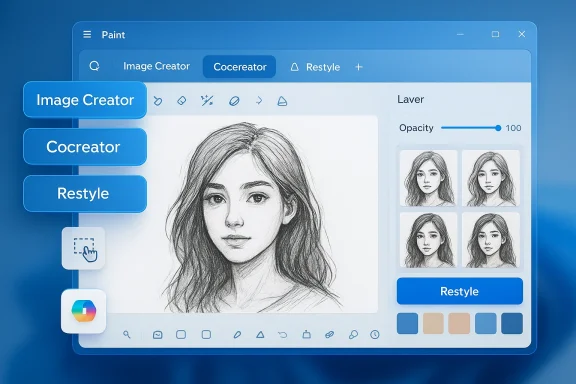Click the opacity value 100
576x384 pixels.
point(513,128)
